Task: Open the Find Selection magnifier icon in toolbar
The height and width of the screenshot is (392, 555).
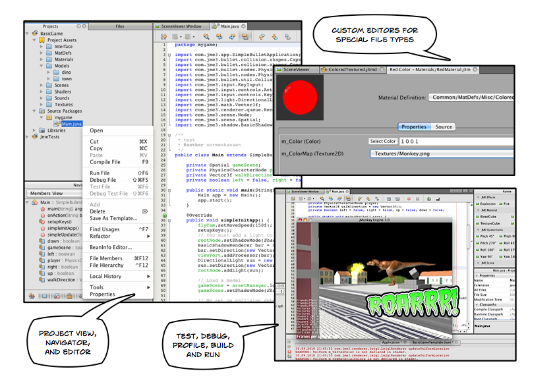Action: click(206, 37)
